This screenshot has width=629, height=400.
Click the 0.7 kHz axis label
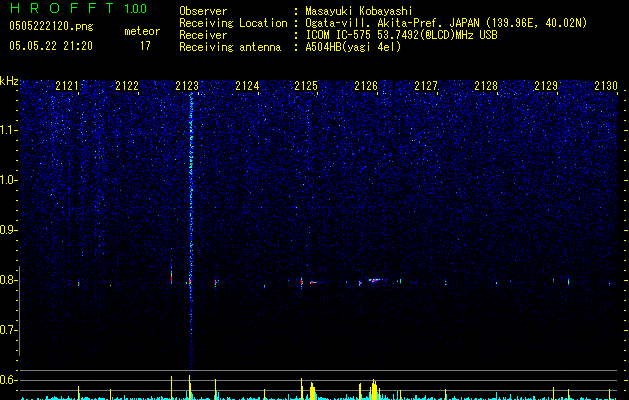coord(8,330)
